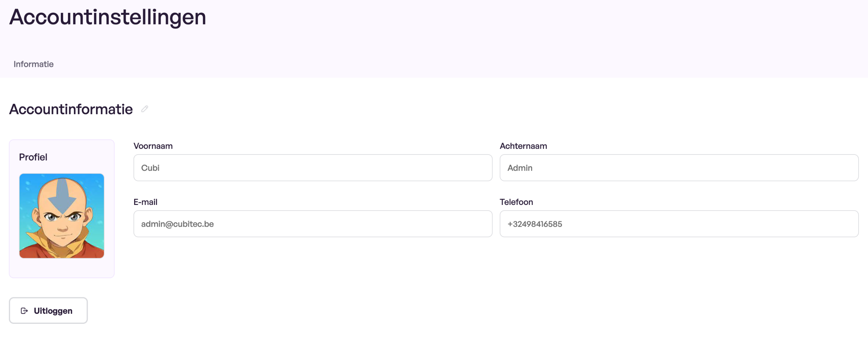Image resolution: width=868 pixels, height=344 pixels.
Task: Select the E-mail field with admin@cubitec.be
Action: [313, 224]
